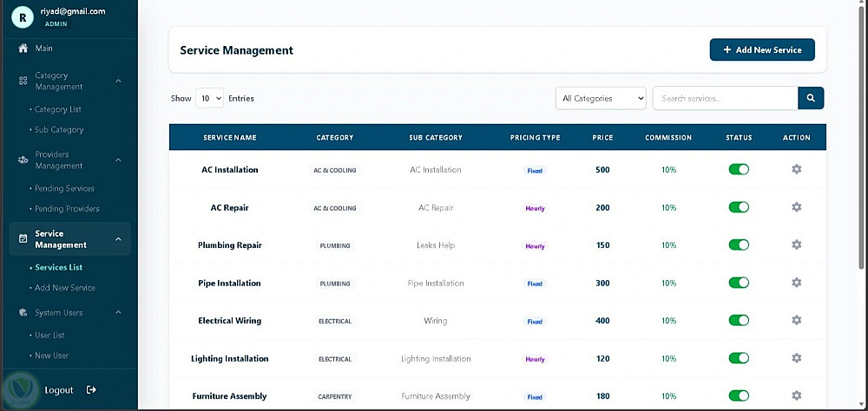Click the Search services text field
Screen dimensions: 868x411
[725, 99]
